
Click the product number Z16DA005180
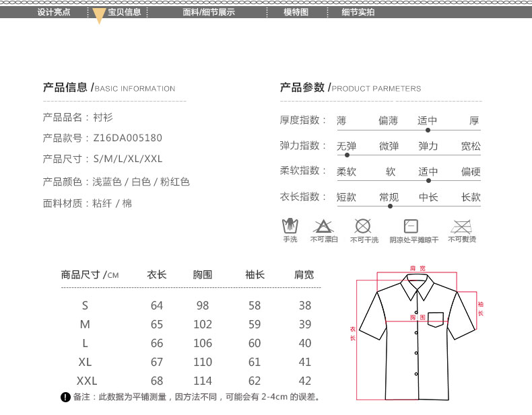(x=127, y=138)
